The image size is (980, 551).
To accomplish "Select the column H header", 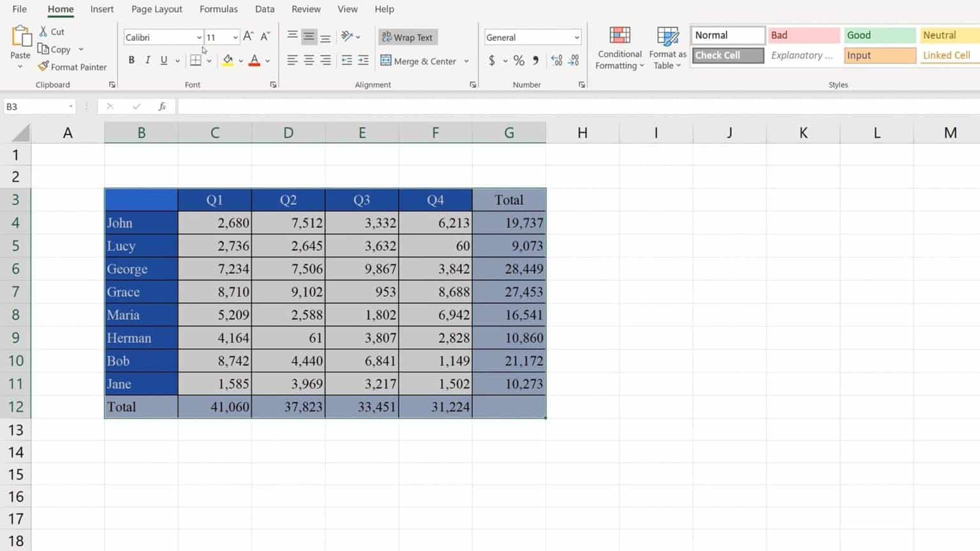I will coord(582,133).
